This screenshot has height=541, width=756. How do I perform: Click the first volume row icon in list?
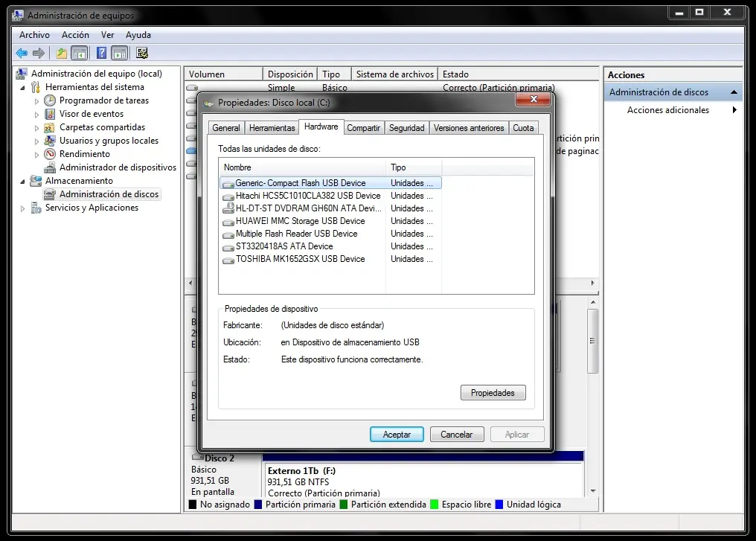pos(192,88)
